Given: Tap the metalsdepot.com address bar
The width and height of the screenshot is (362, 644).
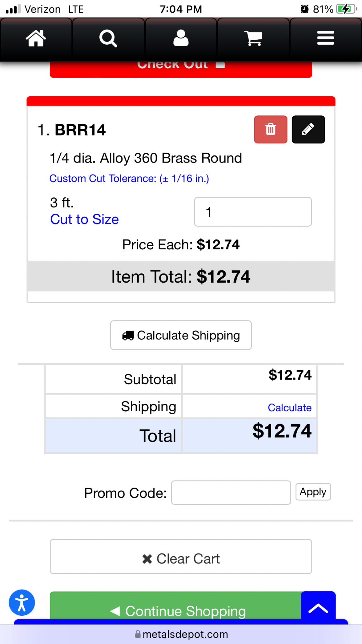Looking at the screenshot, I should click(181, 634).
